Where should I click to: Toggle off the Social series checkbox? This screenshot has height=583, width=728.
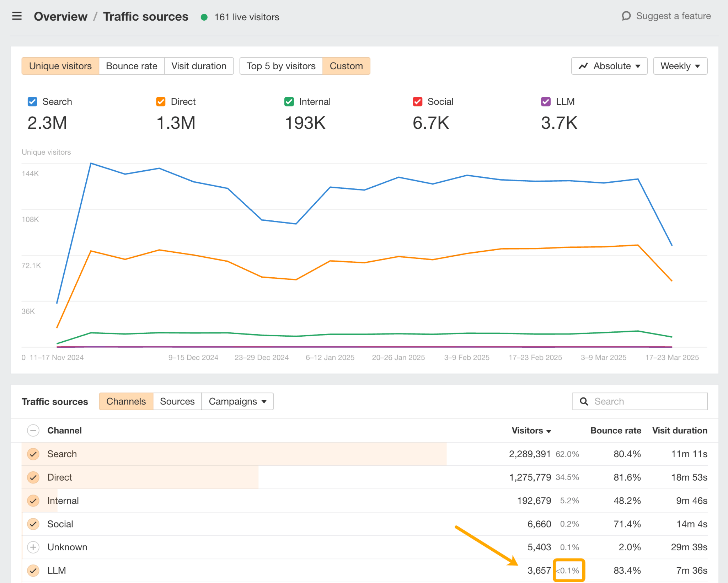(x=417, y=101)
